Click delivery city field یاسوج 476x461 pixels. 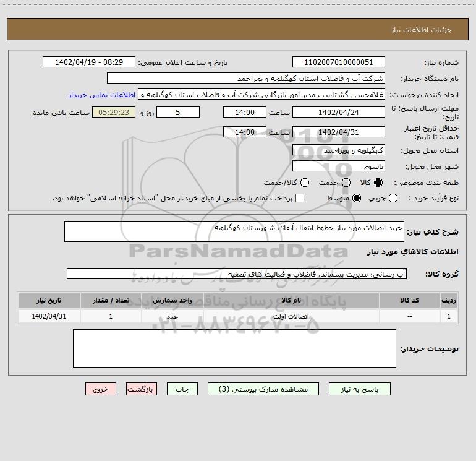click(x=339, y=166)
